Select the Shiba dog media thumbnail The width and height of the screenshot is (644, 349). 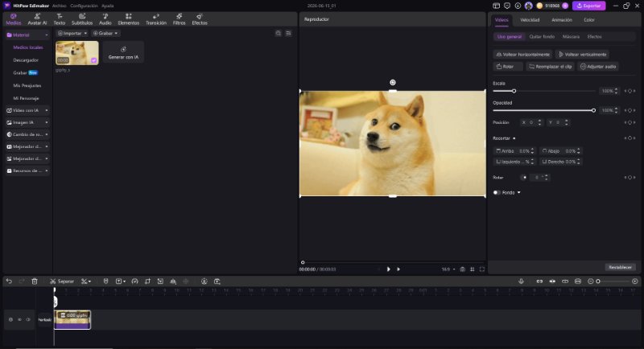pyautogui.click(x=77, y=53)
